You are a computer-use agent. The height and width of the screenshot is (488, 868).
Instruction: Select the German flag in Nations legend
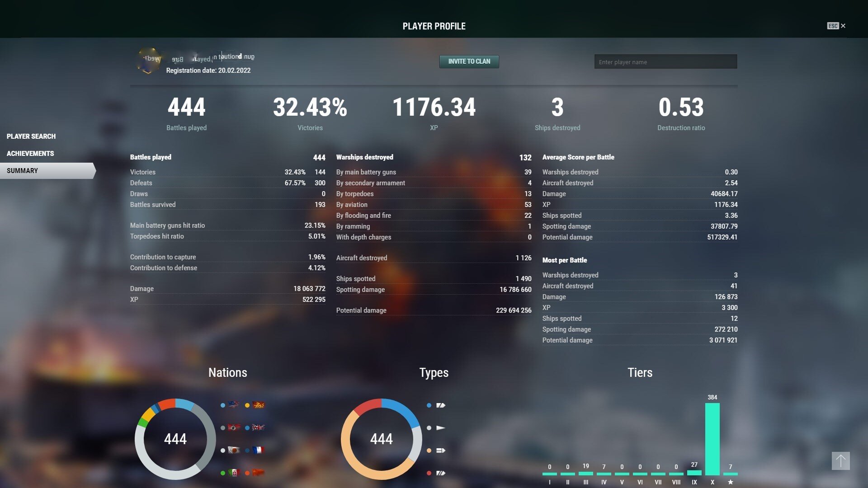point(233,427)
